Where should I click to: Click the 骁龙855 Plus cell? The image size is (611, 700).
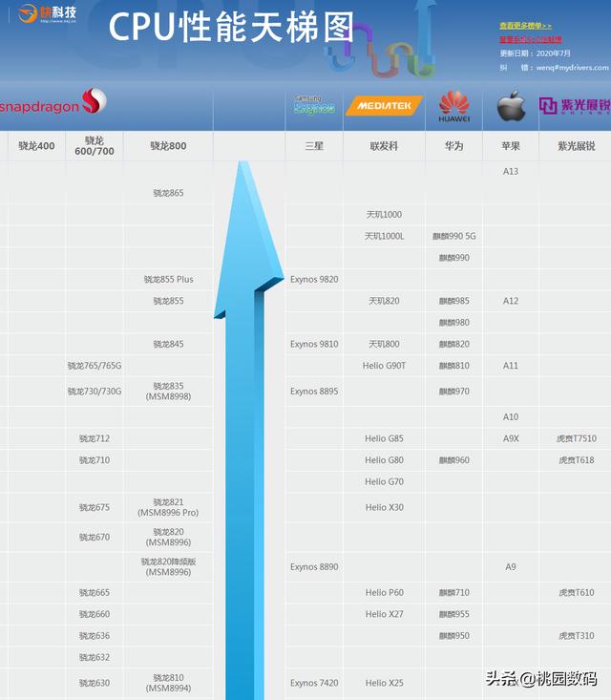pos(168,280)
